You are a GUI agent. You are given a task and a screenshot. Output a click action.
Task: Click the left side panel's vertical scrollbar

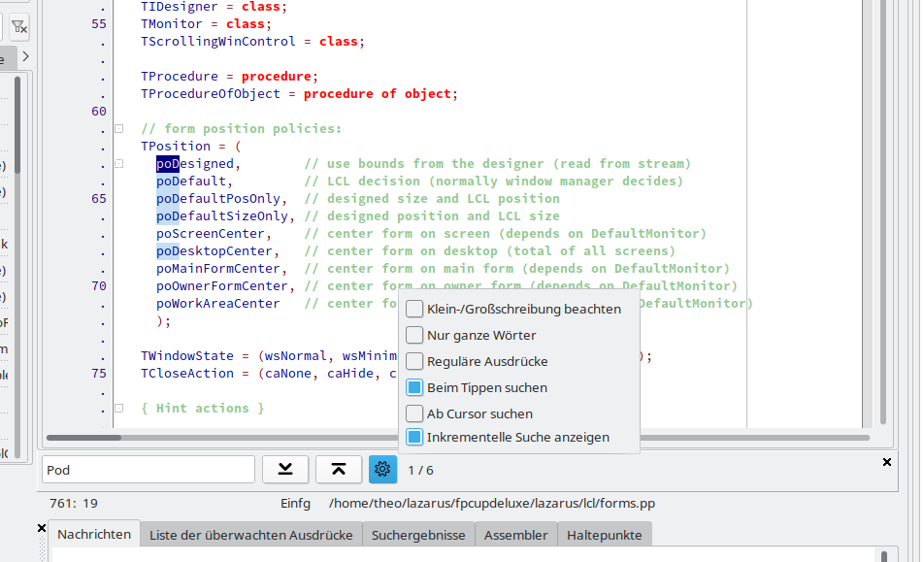(17, 266)
